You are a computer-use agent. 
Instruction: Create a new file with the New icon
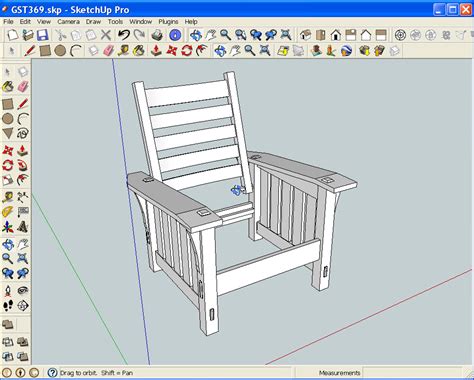click(12, 35)
